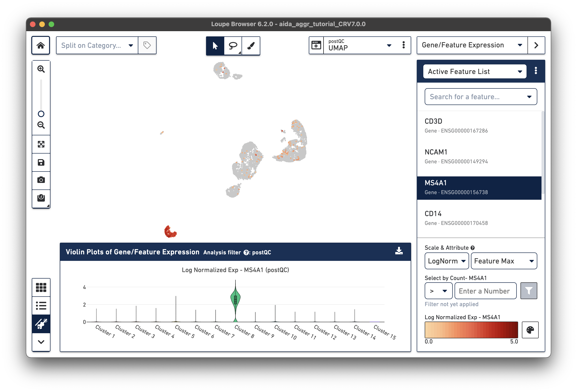
Task: Zoom out on the UMAP plot
Action: point(41,125)
